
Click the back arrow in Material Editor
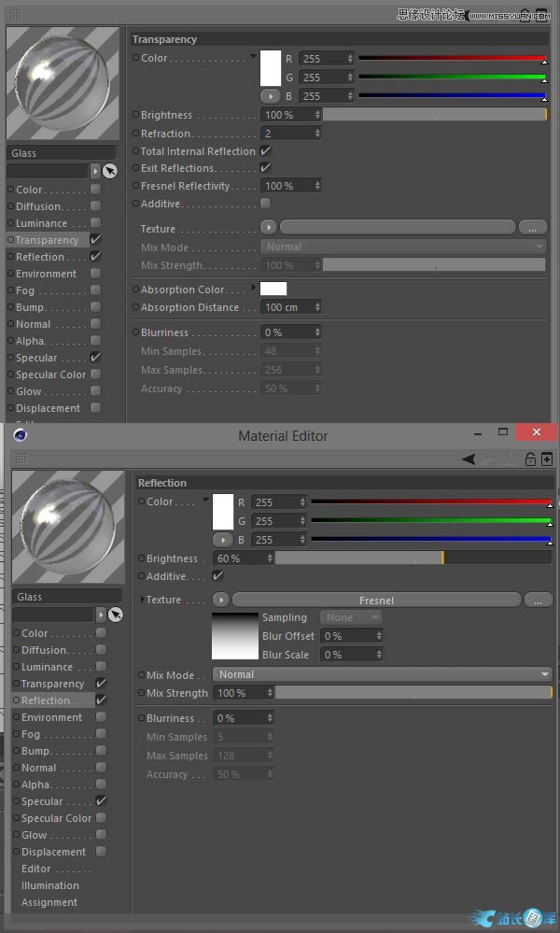coord(469,459)
